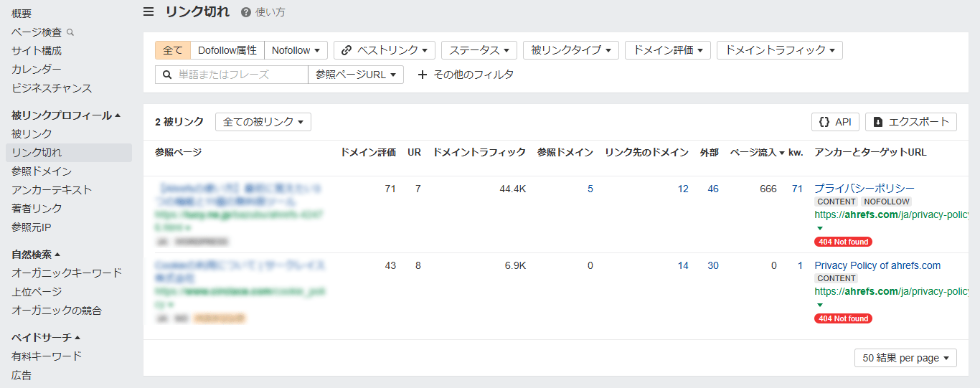980x388 pixels.
Task: Open 広告 in the sidebar
Action: tap(22, 375)
